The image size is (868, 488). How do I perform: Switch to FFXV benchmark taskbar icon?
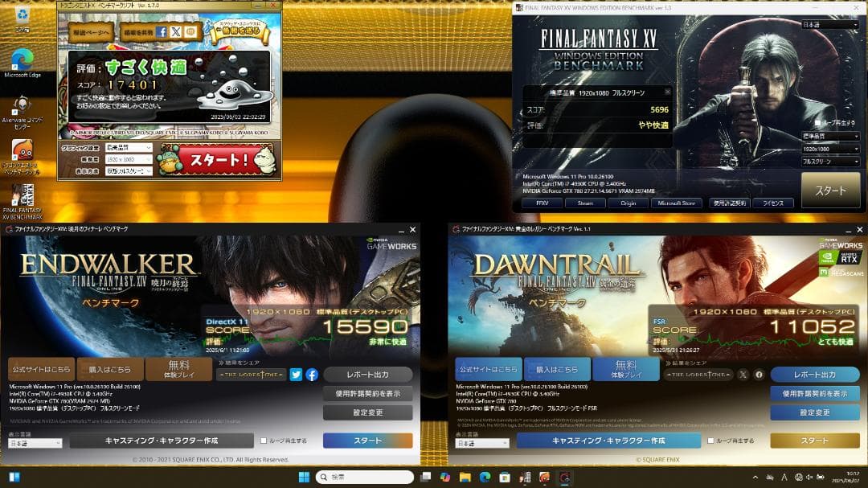525,477
